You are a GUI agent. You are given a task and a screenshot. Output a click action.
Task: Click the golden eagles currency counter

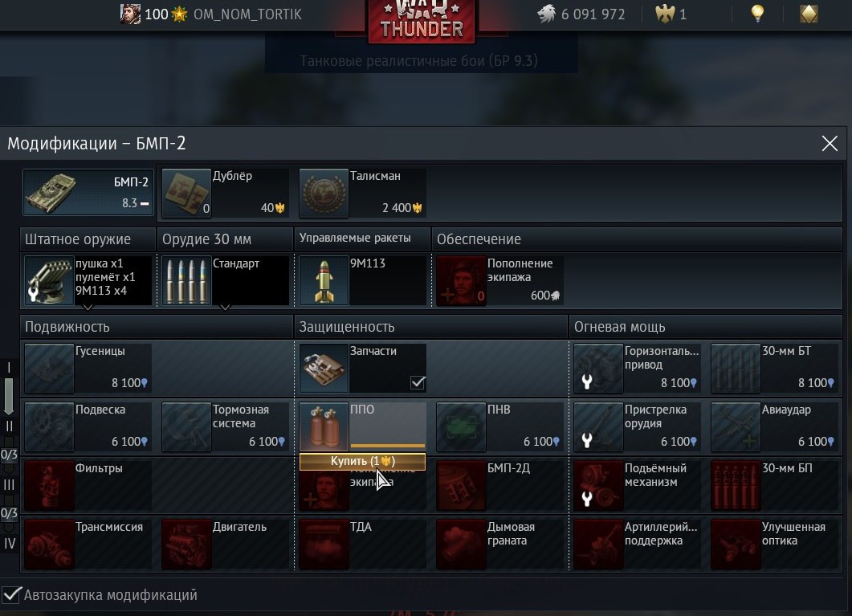tap(671, 14)
